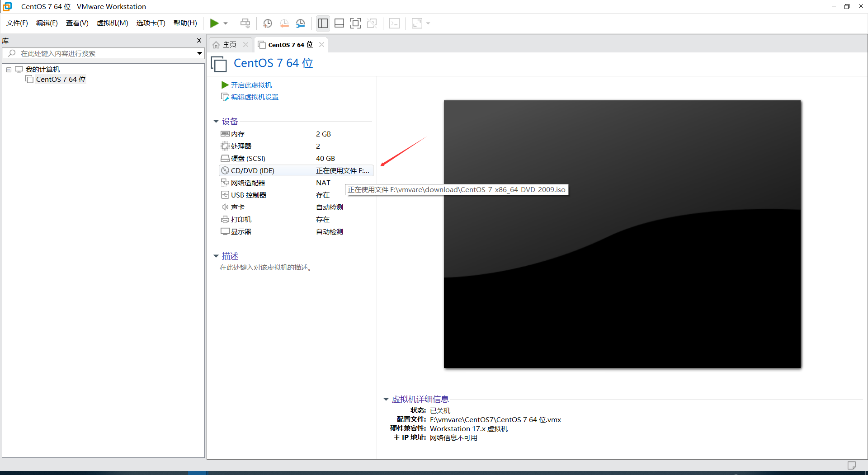Click the printer icon beside 打印机
This screenshot has height=475, width=868.
point(225,219)
